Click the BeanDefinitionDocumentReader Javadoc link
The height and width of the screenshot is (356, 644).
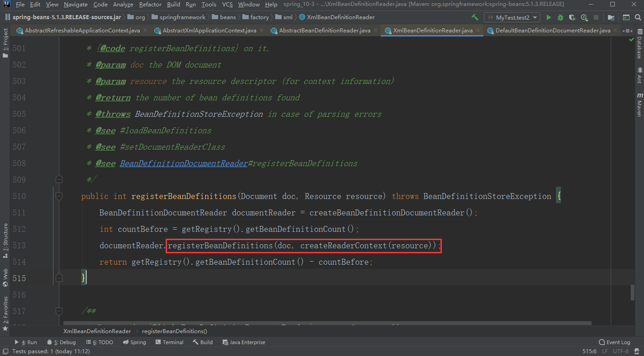[183, 163]
